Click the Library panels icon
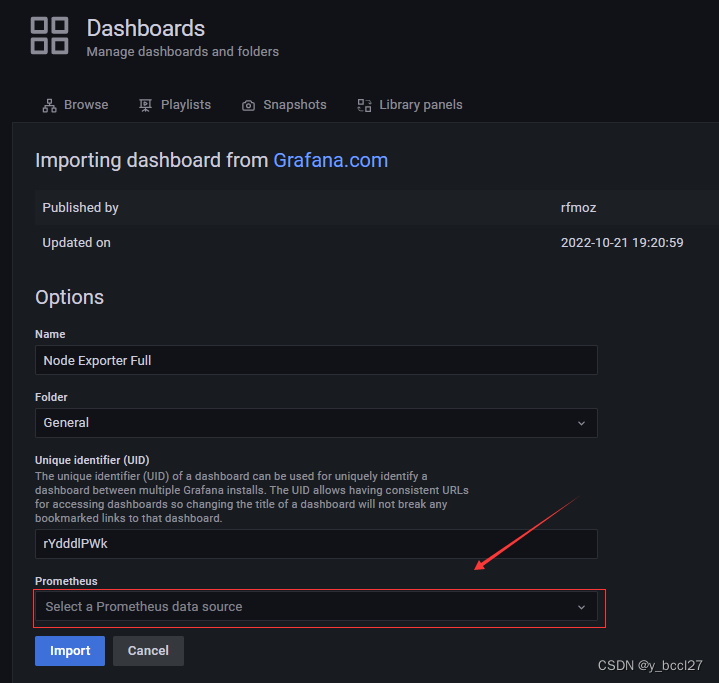Viewport: 719px width, 683px height. point(364,106)
